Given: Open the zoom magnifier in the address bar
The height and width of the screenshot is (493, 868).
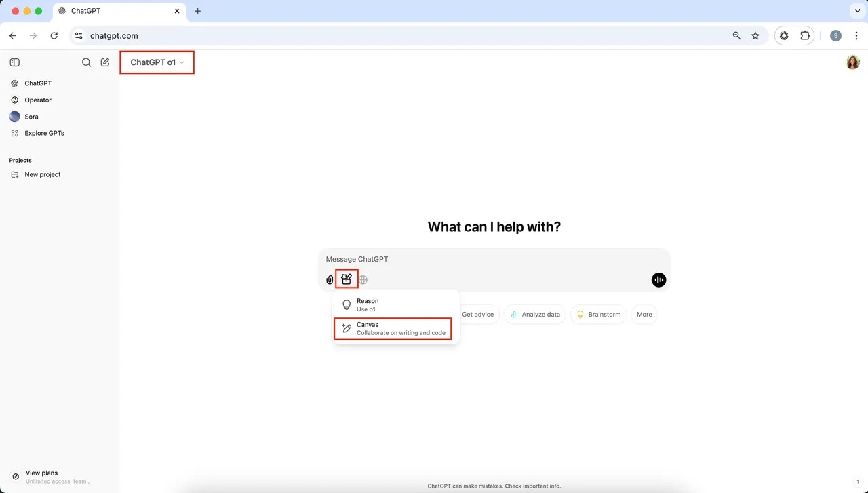Looking at the screenshot, I should [x=736, y=36].
